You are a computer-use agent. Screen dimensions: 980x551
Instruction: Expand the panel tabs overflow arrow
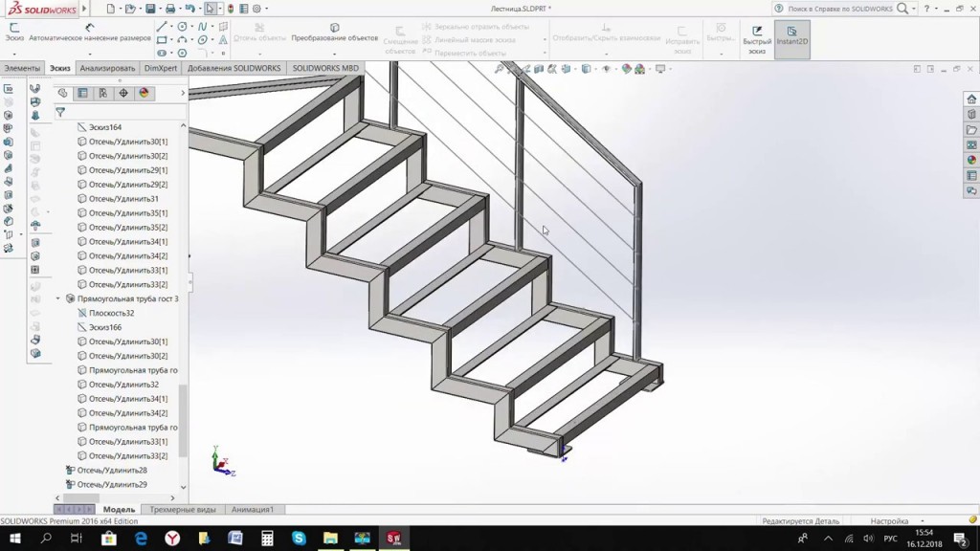(x=183, y=93)
